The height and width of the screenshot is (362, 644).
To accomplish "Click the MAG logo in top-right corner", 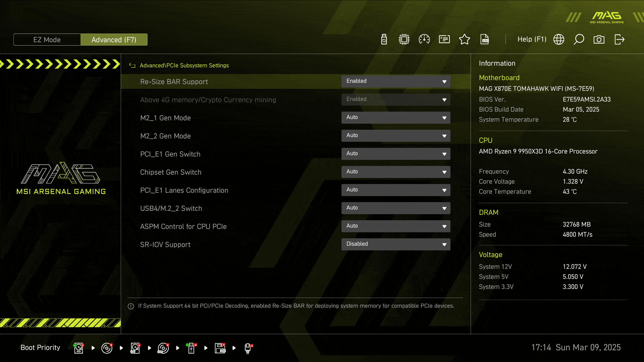I will 607,17.
